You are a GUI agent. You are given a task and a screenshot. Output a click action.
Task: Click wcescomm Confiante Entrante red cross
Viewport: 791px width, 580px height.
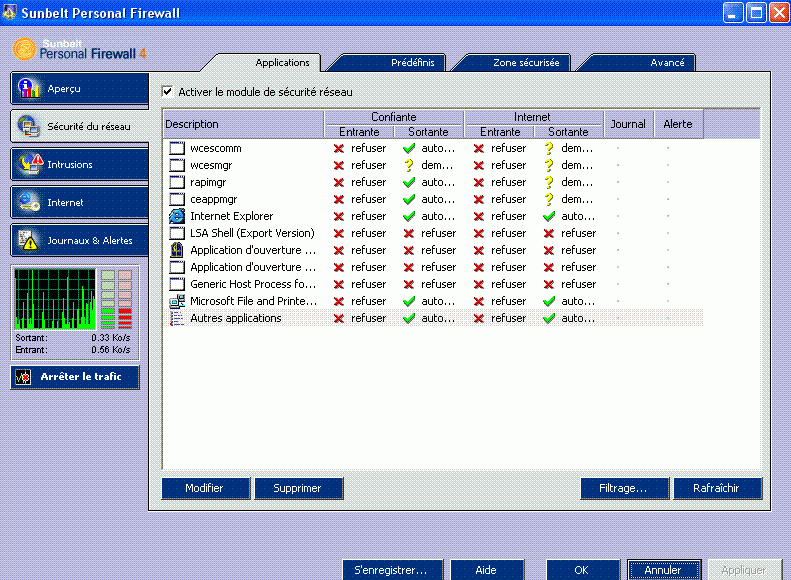coord(339,148)
